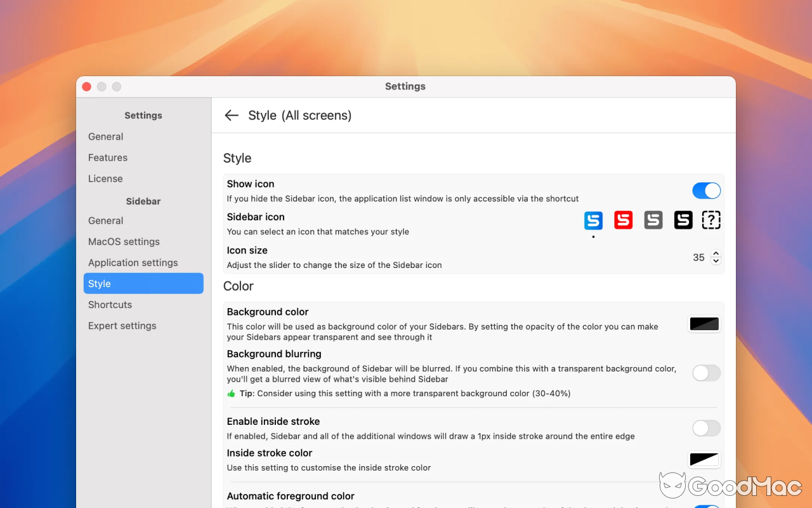Switch to Expert settings

click(122, 325)
